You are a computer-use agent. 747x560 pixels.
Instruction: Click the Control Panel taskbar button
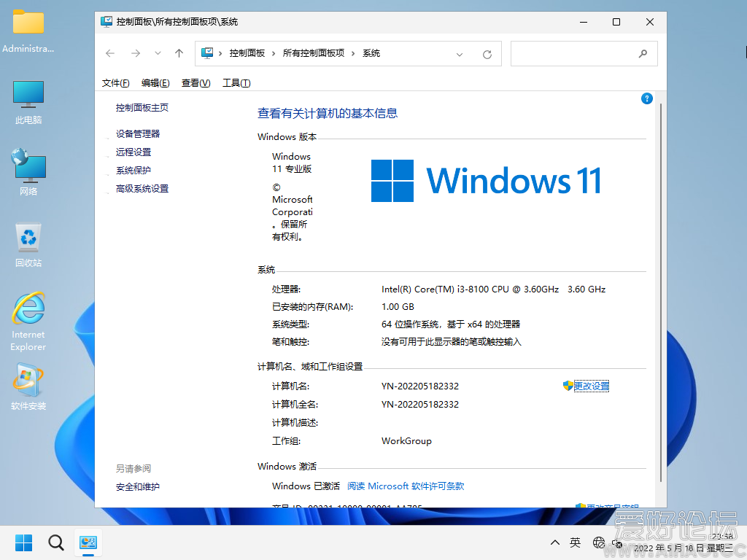coord(88,542)
